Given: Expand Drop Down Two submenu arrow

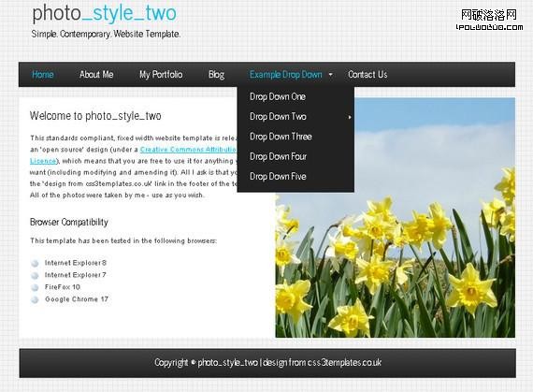Looking at the screenshot, I should (350, 117).
